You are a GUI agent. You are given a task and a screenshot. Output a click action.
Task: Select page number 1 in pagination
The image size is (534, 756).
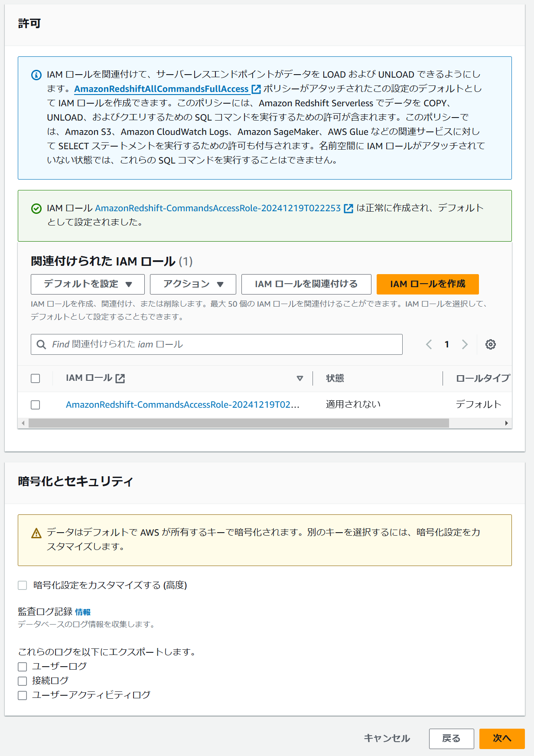pos(446,344)
